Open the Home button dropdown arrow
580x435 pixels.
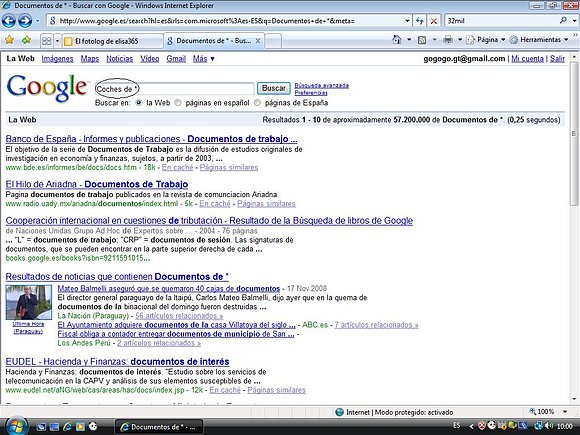point(409,40)
